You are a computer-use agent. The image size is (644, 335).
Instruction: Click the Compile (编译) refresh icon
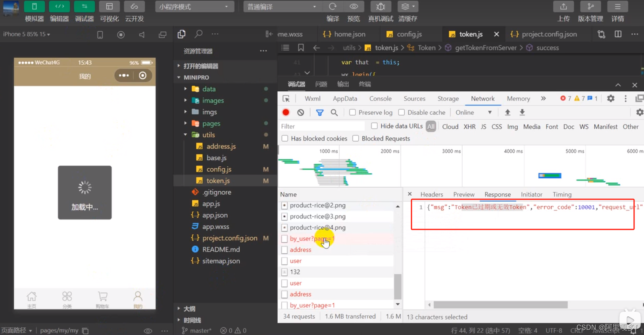click(333, 7)
